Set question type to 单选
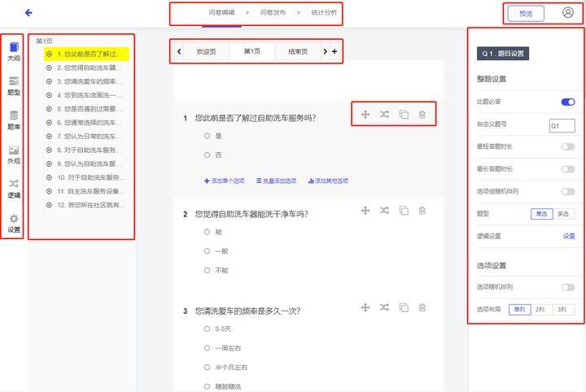Screen dimensions: 586x392 click(541, 214)
